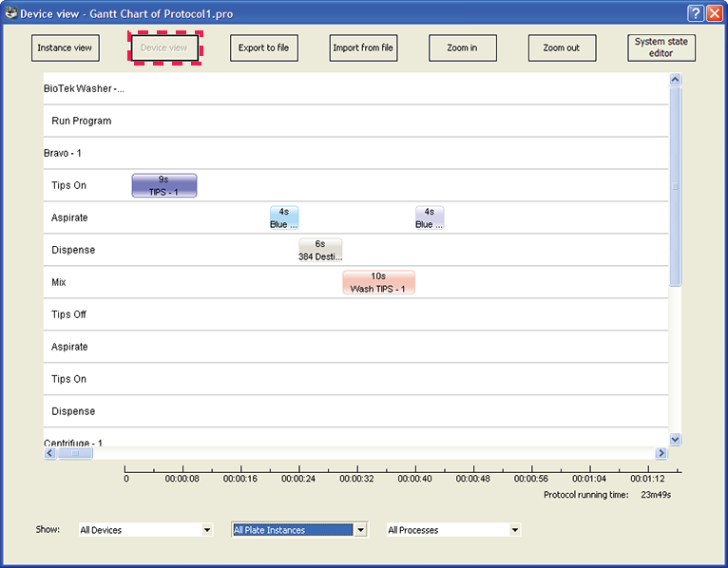Click the second 4s Blue aspirate bar

430,218
